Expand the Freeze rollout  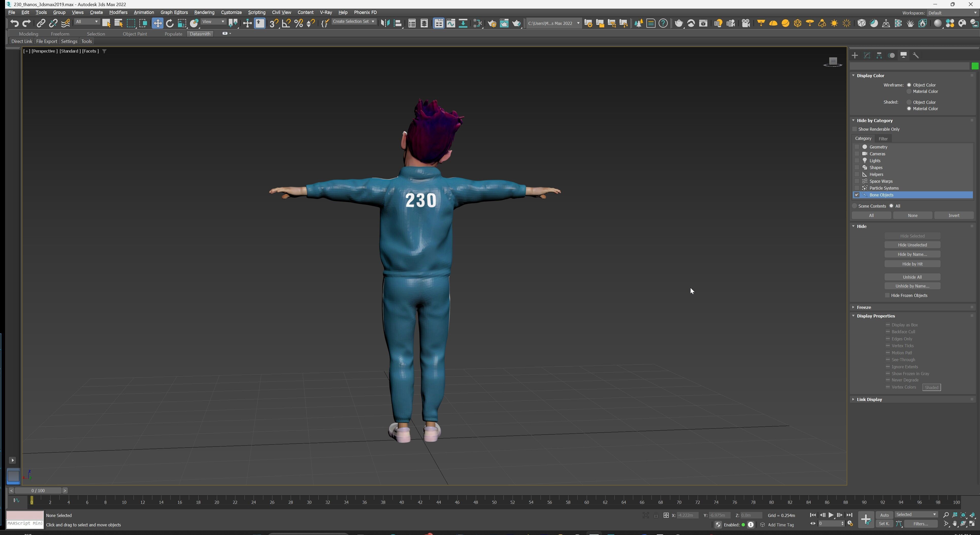click(x=864, y=307)
